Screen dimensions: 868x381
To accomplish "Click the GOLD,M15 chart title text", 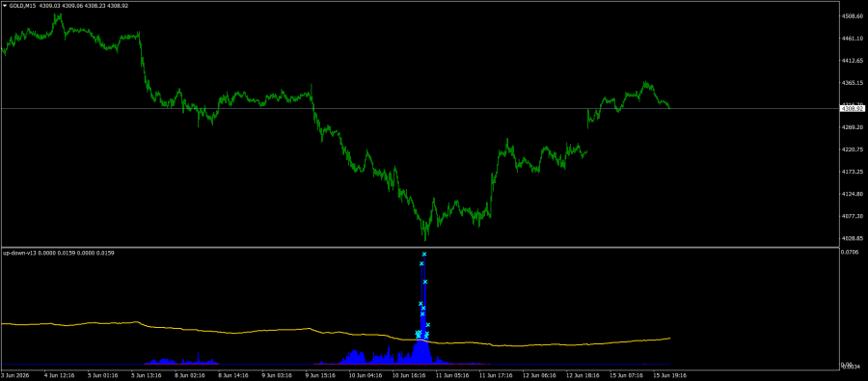I will point(23,6).
